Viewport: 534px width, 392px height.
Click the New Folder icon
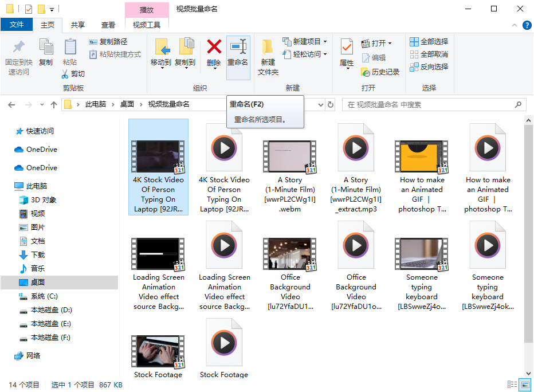[x=268, y=47]
